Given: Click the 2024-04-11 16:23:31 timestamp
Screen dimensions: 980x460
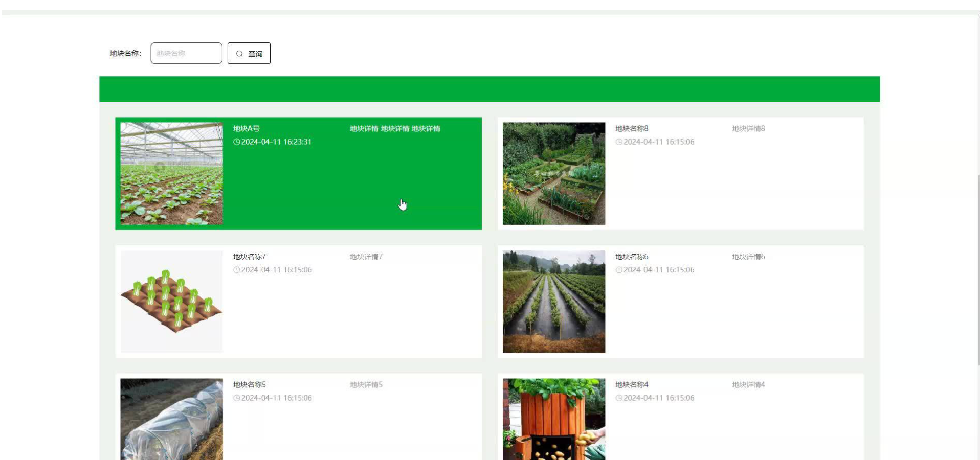Looking at the screenshot, I should click(x=277, y=142).
